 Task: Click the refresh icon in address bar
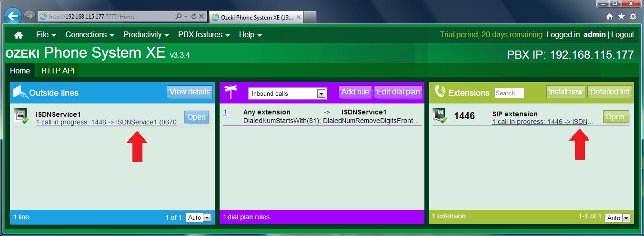point(194,16)
